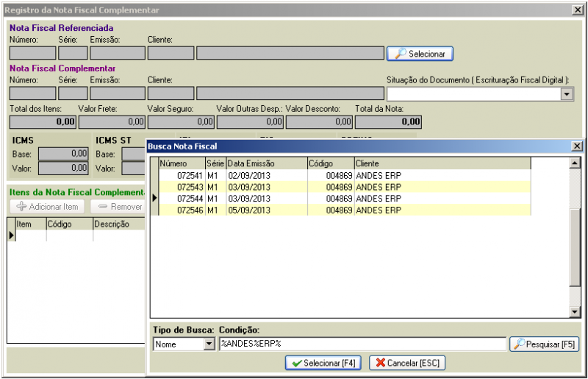Click the Número column header in search grid
The image size is (588, 379).
(x=182, y=163)
